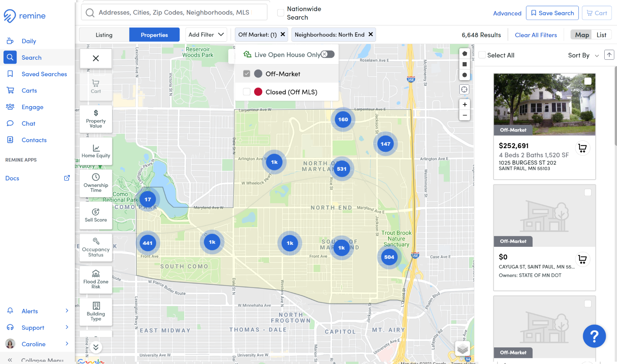
Task: Click the Remine logo
Action: [25, 16]
